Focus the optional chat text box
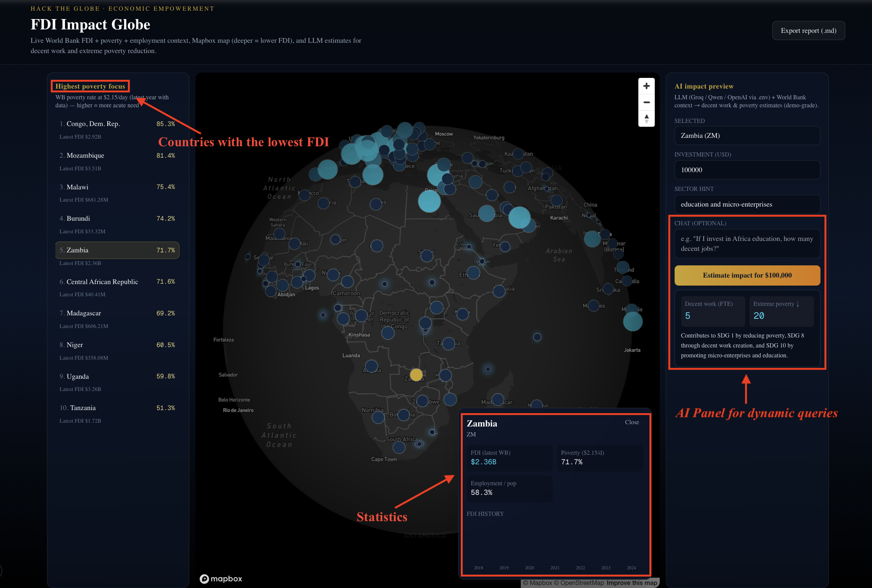The height and width of the screenshot is (588, 872). tap(747, 244)
